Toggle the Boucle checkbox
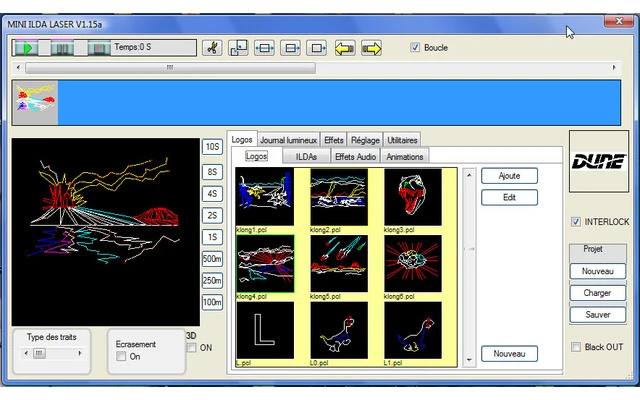This screenshot has width=640, height=400. [415, 47]
